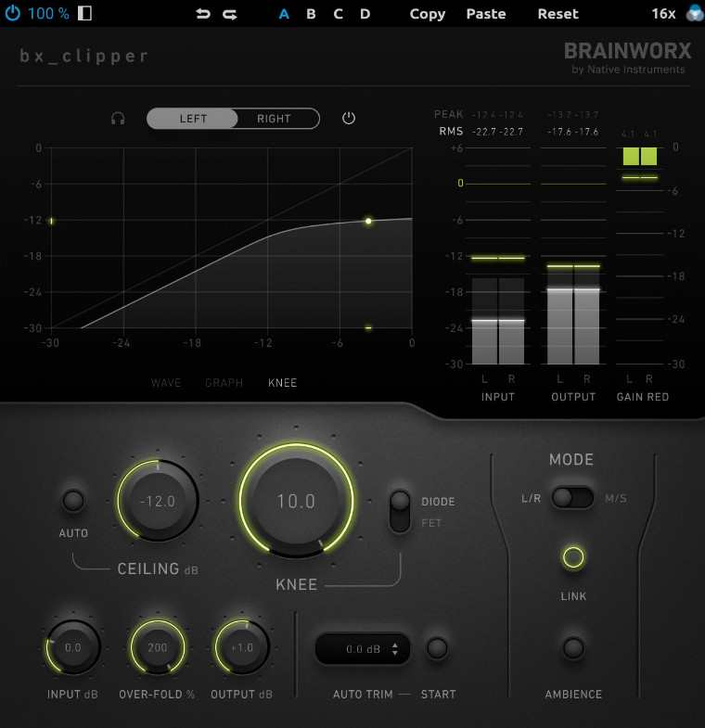Toggle the channel power icon beside RIGHT

348,118
